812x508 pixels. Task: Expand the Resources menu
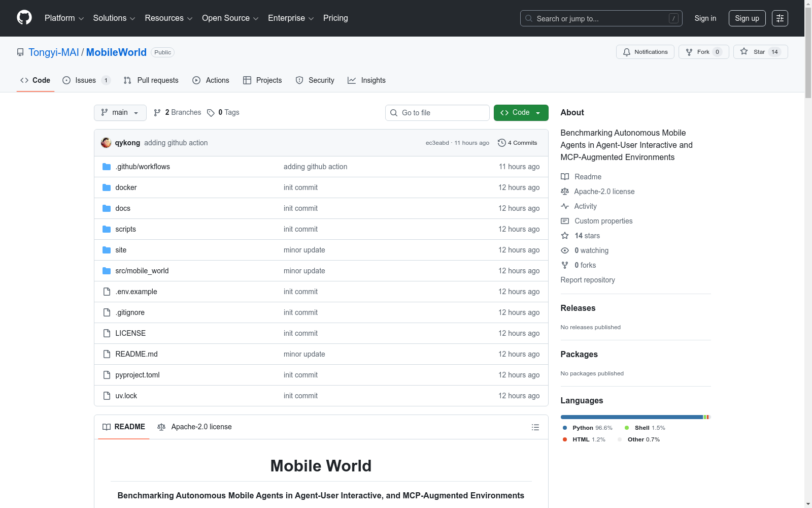tap(169, 18)
